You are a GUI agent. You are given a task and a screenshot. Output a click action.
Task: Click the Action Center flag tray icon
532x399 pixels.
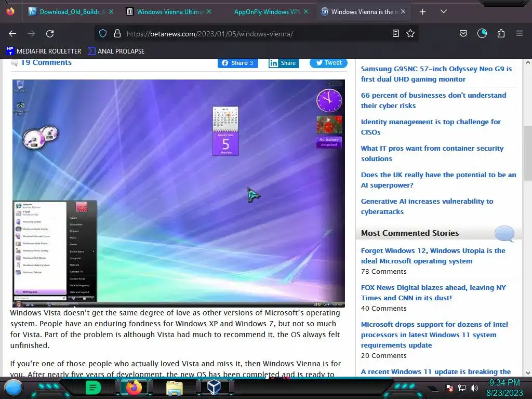(x=449, y=388)
